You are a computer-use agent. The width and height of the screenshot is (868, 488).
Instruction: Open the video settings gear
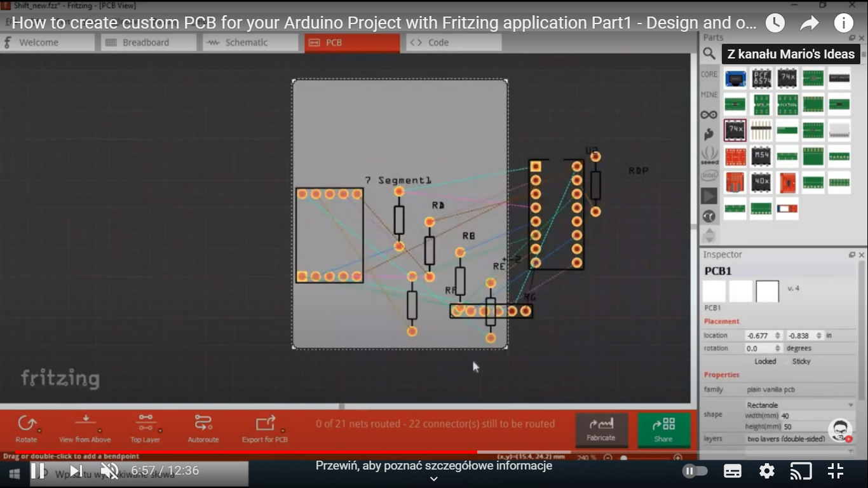click(x=767, y=471)
